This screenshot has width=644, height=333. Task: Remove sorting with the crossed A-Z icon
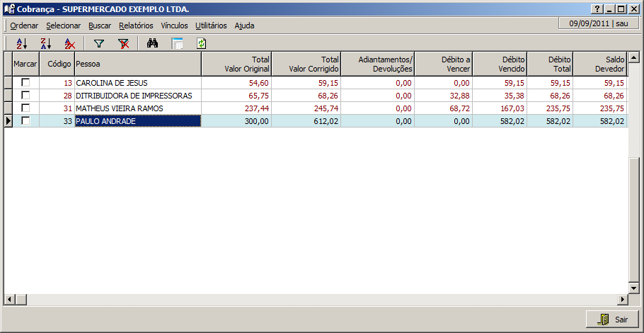click(x=69, y=44)
